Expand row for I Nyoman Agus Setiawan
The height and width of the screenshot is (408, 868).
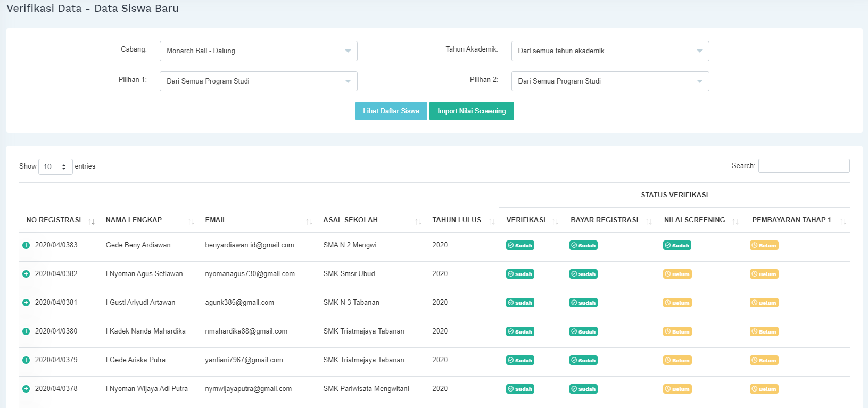26,274
